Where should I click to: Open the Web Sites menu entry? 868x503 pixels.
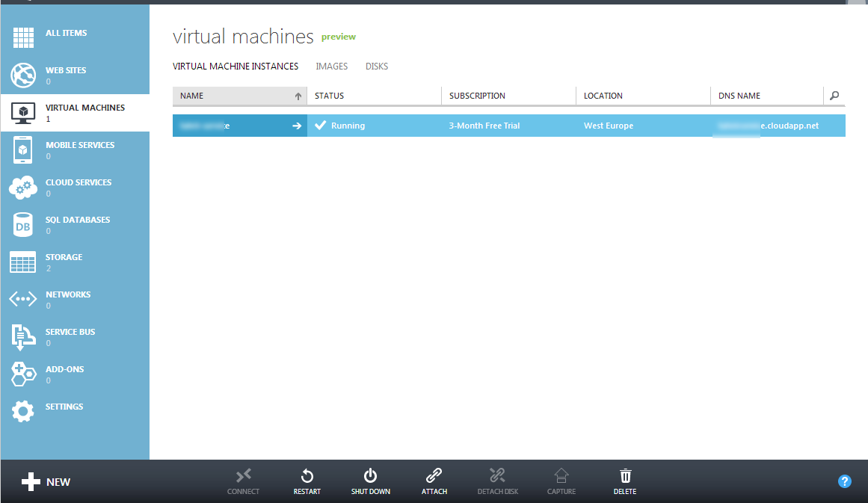point(75,75)
